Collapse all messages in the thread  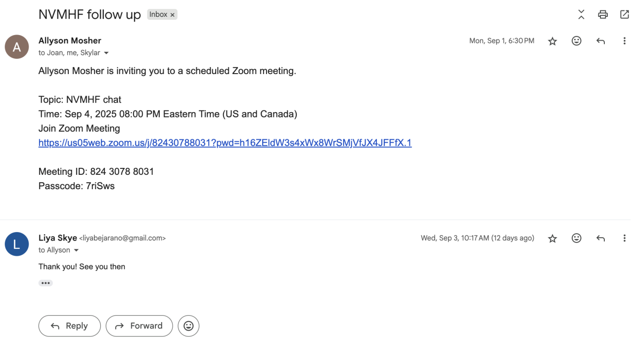point(581,14)
